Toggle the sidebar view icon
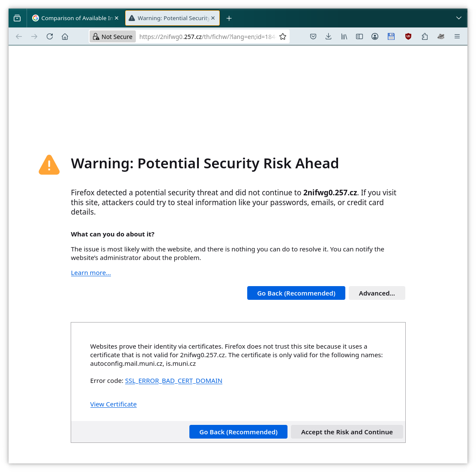Viewport: 476px width, 472px height. point(359,37)
